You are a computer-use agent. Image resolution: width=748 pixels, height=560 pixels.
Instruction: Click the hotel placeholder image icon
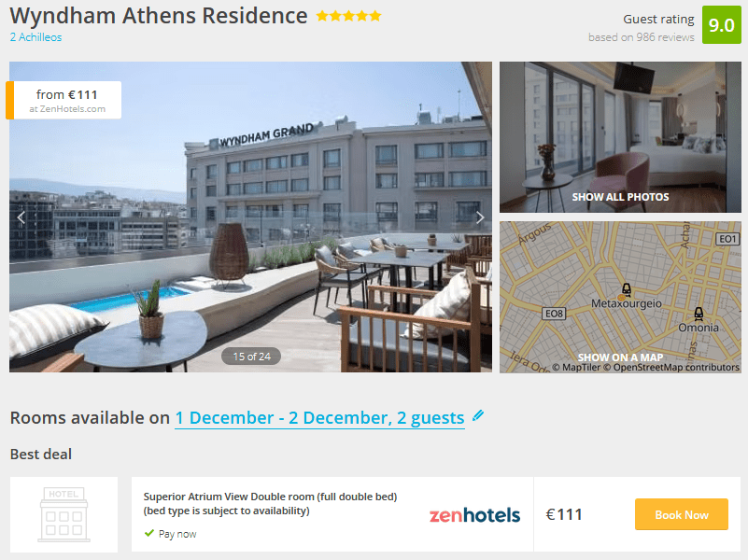point(64,514)
